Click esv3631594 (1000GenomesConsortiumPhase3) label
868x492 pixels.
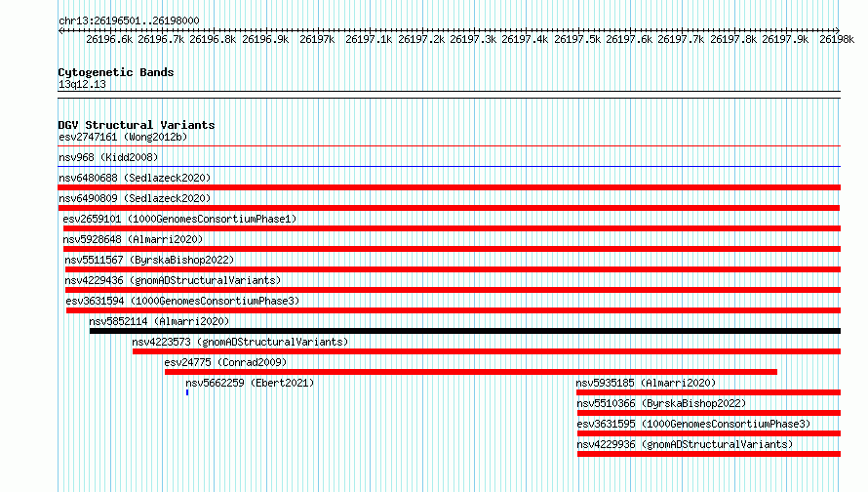182,301
